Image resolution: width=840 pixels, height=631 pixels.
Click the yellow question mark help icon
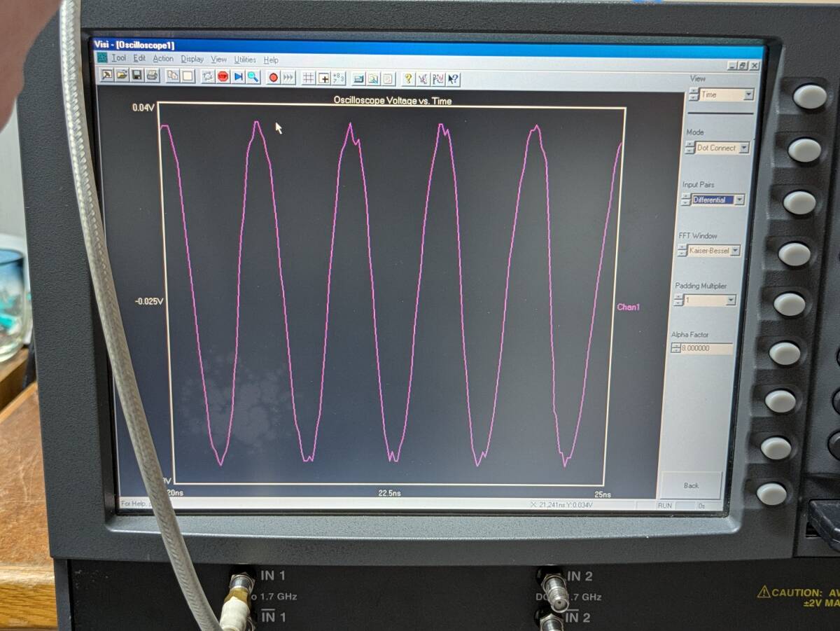[408, 78]
